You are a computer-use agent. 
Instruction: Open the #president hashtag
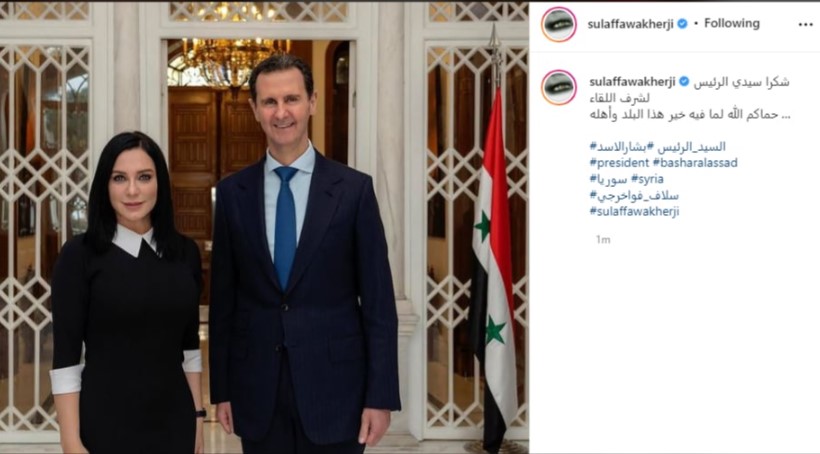pos(619,163)
